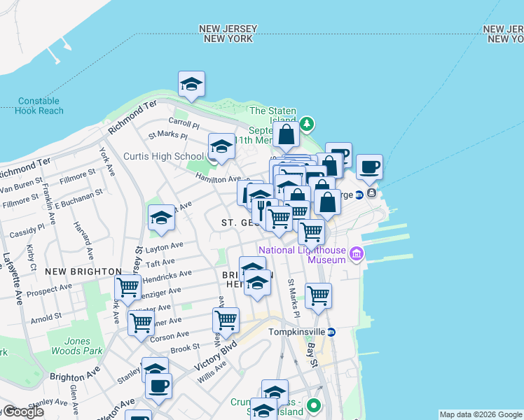Click the Tompkinsville station label

[x=297, y=332]
